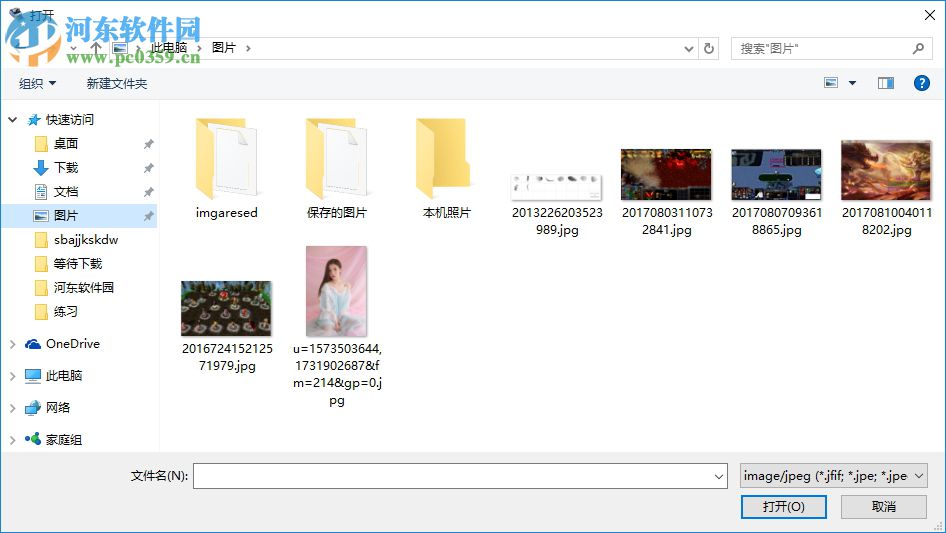This screenshot has height=533, width=946.
Task: Click the pin icon beside 下载
Action: pos(148,168)
